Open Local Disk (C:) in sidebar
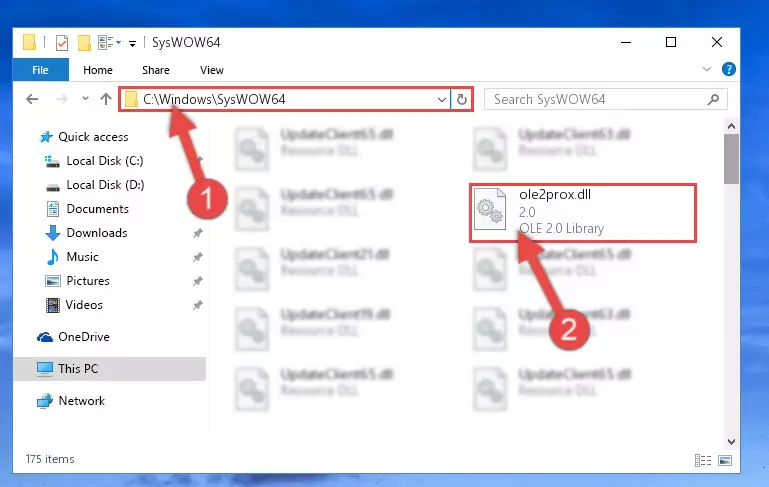This screenshot has height=487, width=769. click(x=104, y=161)
